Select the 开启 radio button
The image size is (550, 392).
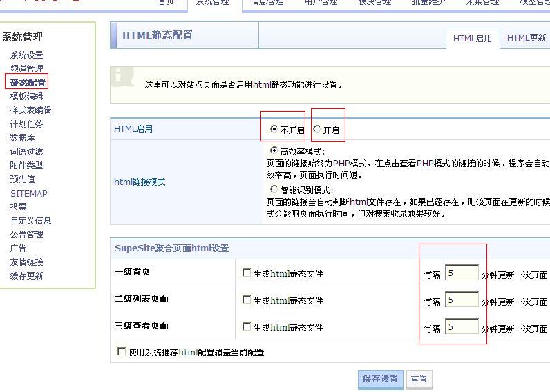coord(316,129)
